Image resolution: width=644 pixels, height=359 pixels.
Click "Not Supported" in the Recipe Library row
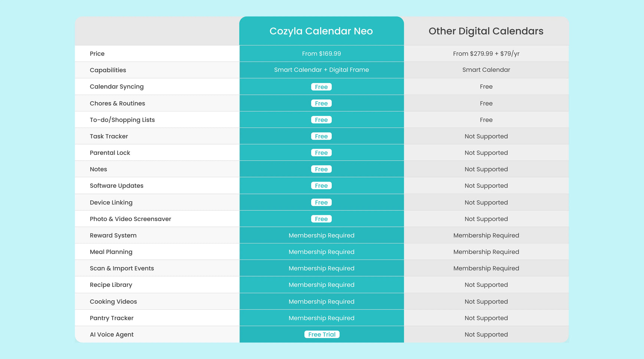point(486,285)
